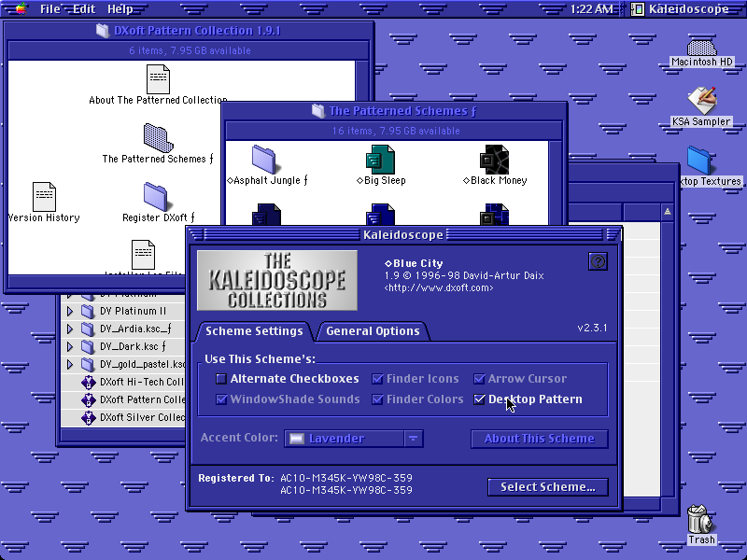Viewport: 747px width, 560px height.
Task: Expand the DY_gold_pastel.ksc folder
Action: [x=70, y=364]
